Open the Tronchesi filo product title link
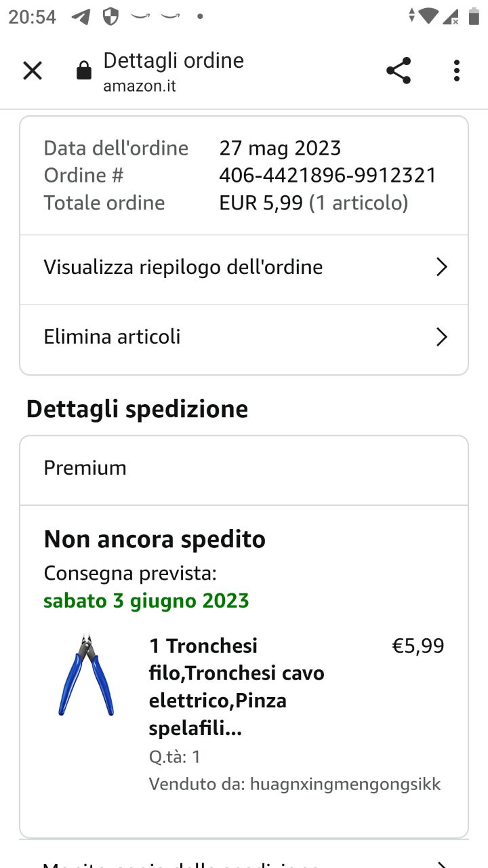Viewport: 488px width, 868px height. [237, 687]
